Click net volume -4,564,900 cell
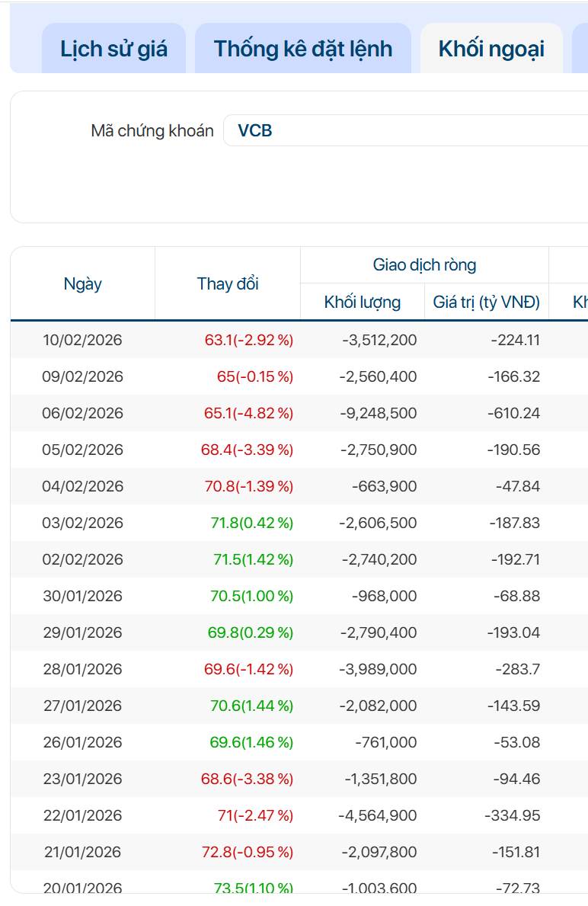Viewport: 588px width, 906px height. 378,815
